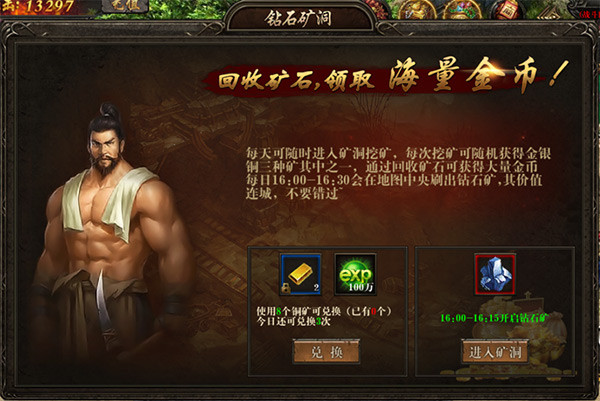Click the red 战斗 text at top right
The width and height of the screenshot is (600, 401).
[x=589, y=15]
